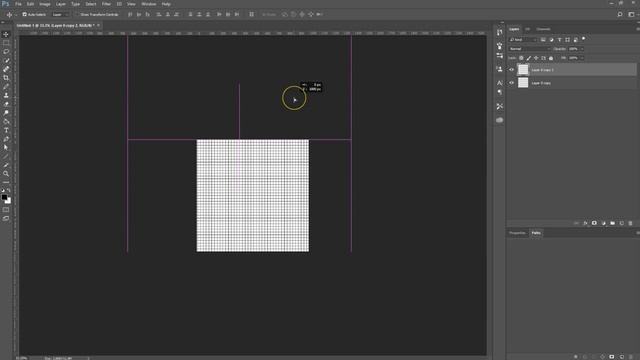
Task: Open the Filter menu
Action: point(106,4)
